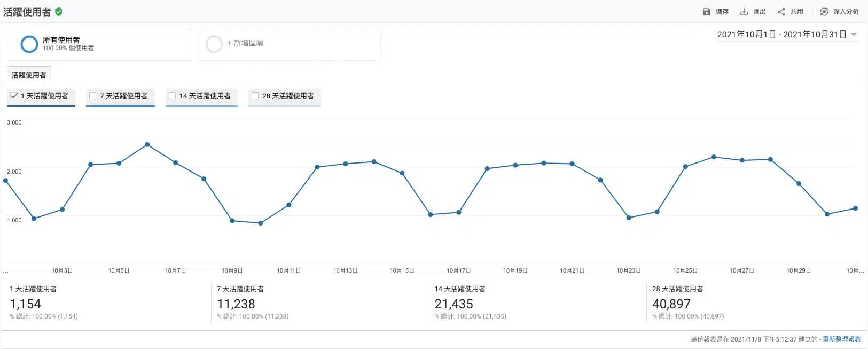Screen dimensions: 868x349
Task: Click the 28 天活躍使用者 summary heading
Action: tap(678, 289)
